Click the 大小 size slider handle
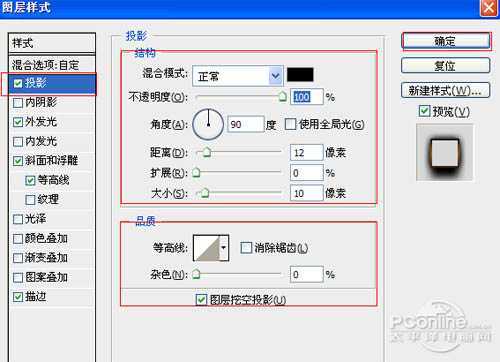The image size is (500, 362). (x=205, y=193)
